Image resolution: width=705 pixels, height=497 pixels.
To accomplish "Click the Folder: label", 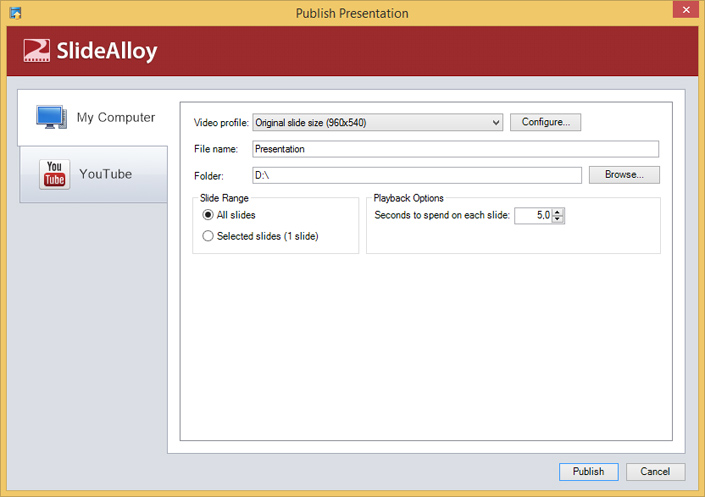I will 209,176.
